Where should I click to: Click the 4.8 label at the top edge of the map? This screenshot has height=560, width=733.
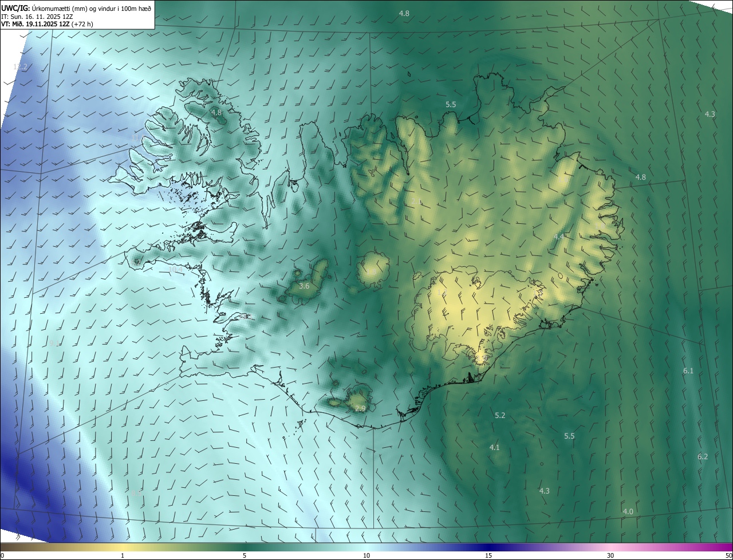tap(404, 13)
